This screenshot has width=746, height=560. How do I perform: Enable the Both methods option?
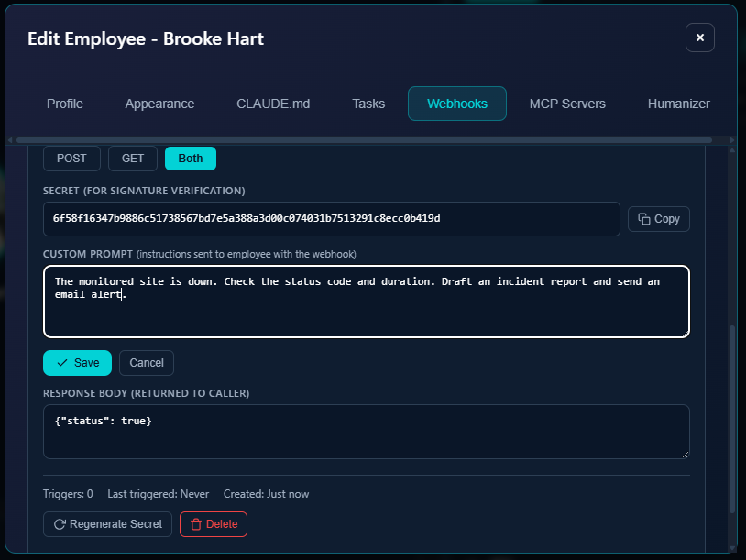[x=190, y=158]
